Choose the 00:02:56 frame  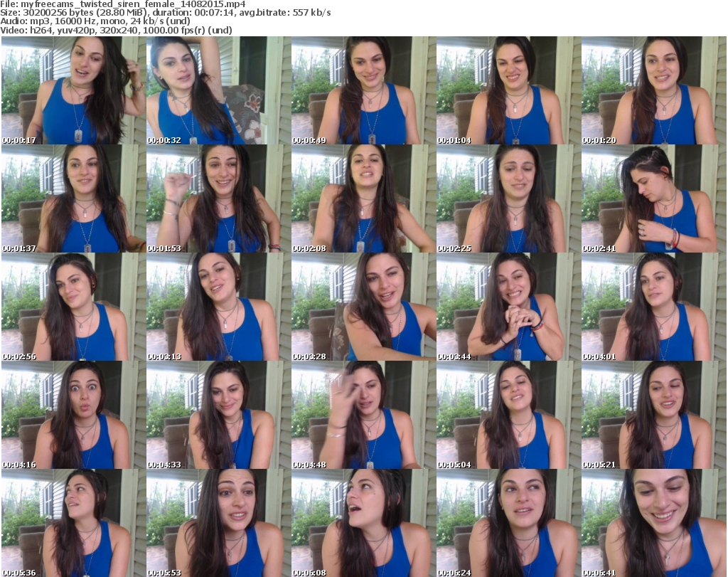coord(73,307)
